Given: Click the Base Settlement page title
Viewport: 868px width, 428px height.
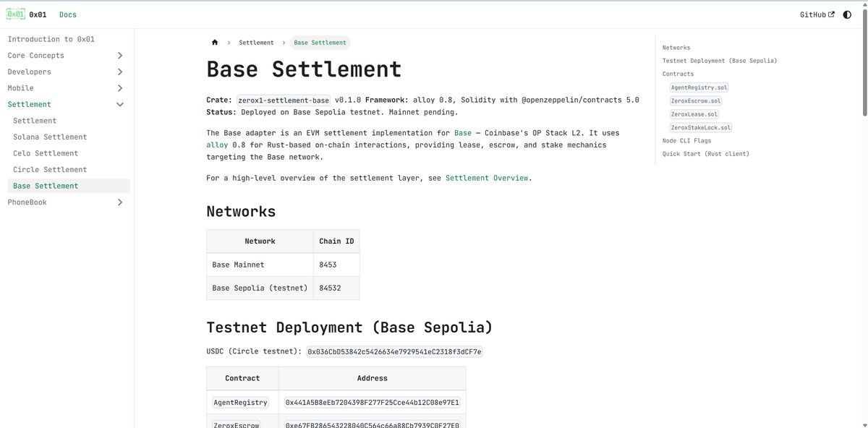Looking at the screenshot, I should tap(304, 69).
